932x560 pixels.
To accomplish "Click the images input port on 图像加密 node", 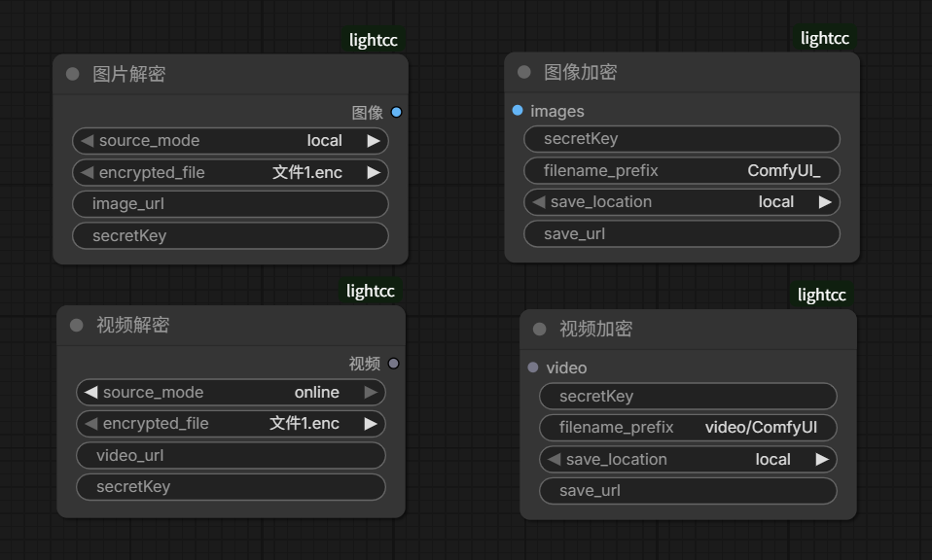I will click(518, 111).
